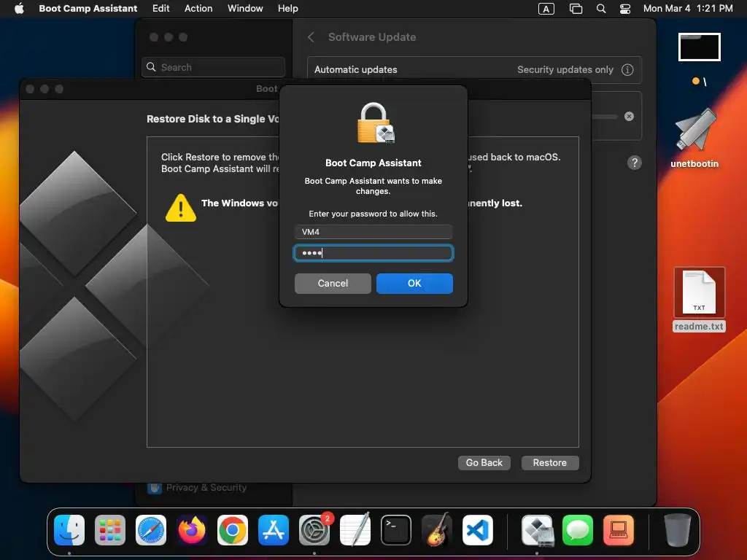This screenshot has height=560, width=747.
Task: Click the Automatic updates row
Action: click(474, 69)
